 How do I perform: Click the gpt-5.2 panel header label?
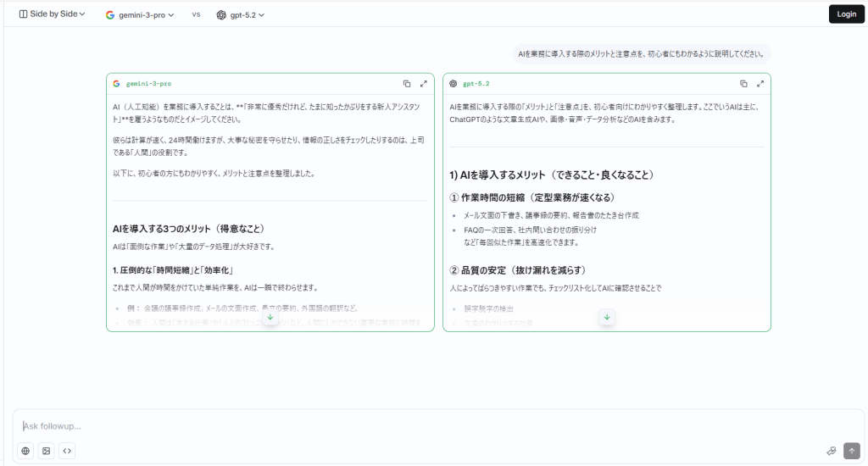[x=476, y=84]
